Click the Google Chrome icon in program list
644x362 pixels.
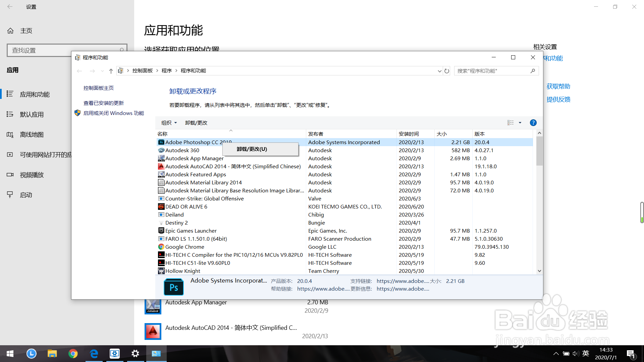click(x=161, y=247)
